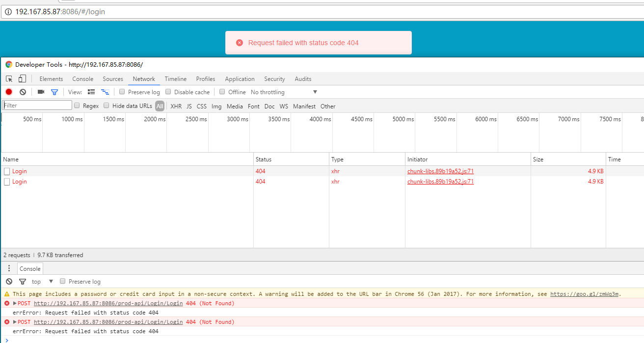Clear the network log with the clear icon
644x343 pixels.
[23, 92]
